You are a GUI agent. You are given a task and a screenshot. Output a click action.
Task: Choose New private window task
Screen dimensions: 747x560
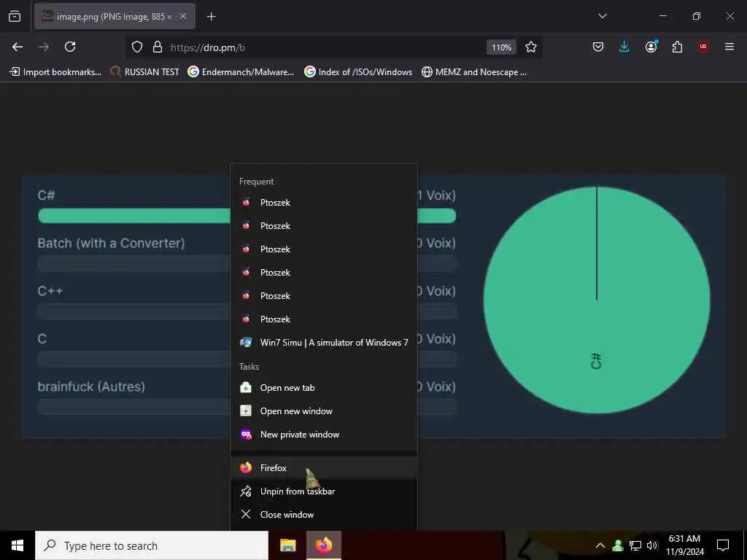(324, 435)
